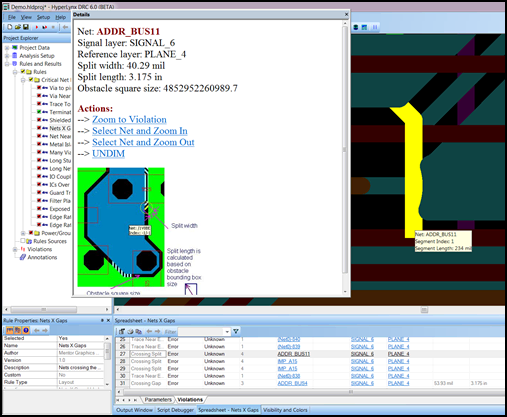Toggle the Nets X G rule checkbox
This screenshot has width=507, height=417.
(39, 128)
